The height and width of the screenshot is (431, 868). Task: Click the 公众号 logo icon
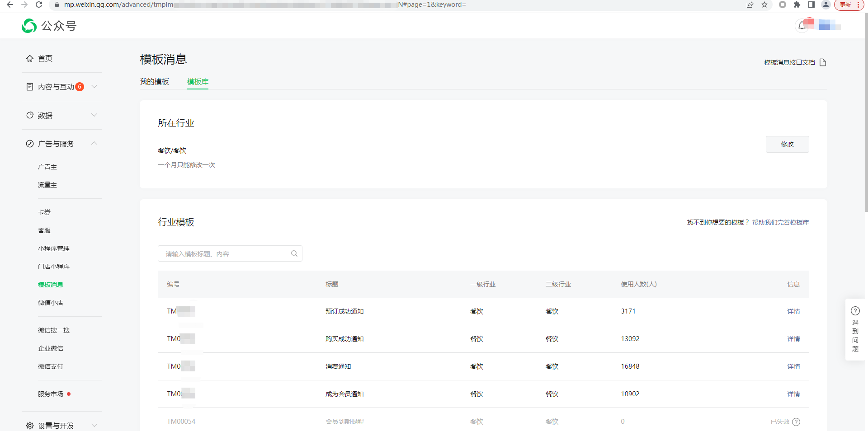(x=29, y=26)
